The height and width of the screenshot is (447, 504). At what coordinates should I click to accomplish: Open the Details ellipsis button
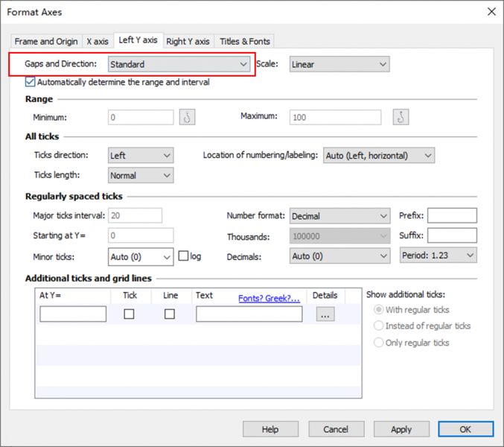[325, 314]
